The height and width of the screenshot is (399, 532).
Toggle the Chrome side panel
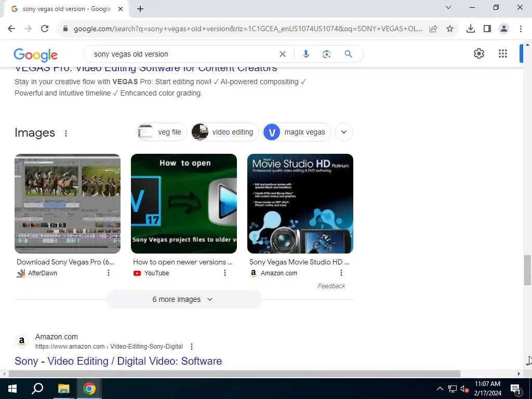coord(487,29)
